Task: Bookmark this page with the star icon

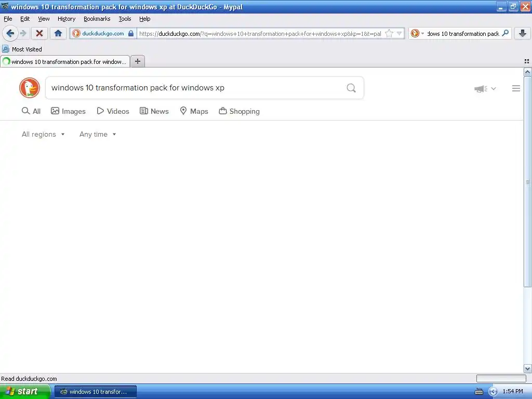Action: [389, 33]
